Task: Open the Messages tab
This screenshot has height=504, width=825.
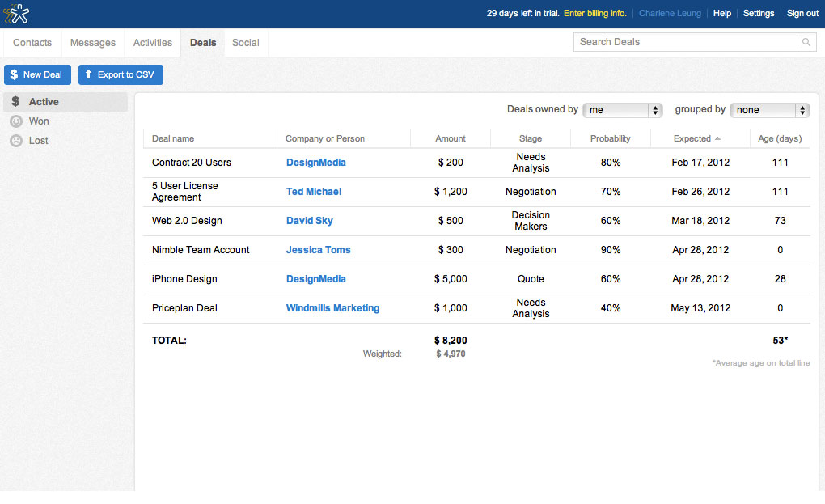Action: point(92,43)
